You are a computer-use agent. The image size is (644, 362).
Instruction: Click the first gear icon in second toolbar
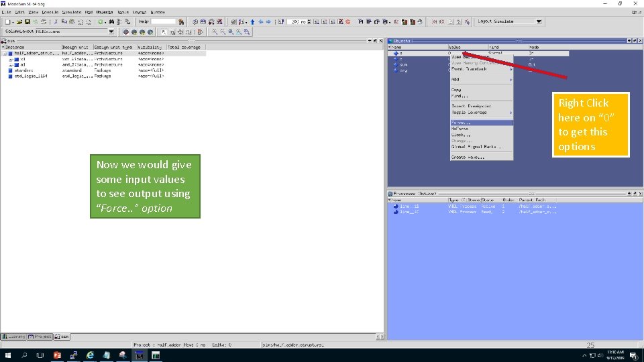(x=125, y=32)
